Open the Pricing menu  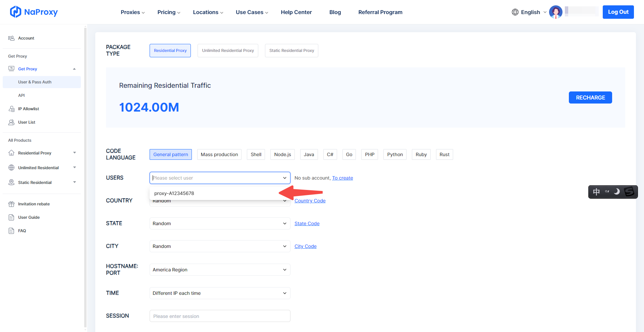(169, 12)
